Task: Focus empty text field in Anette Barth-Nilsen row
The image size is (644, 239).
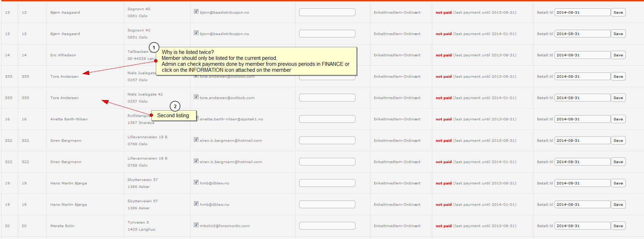Action: tap(327, 119)
